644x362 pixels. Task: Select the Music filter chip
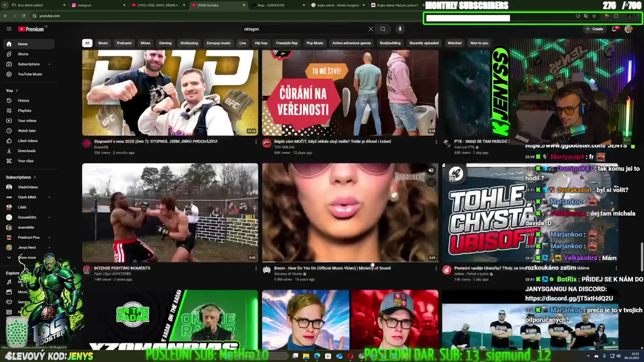(x=103, y=43)
